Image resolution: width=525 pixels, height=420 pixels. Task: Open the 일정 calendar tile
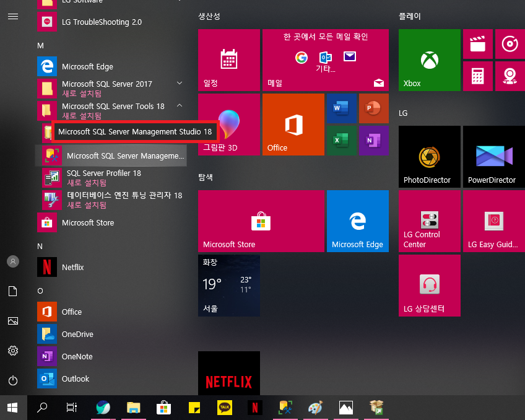tap(229, 60)
